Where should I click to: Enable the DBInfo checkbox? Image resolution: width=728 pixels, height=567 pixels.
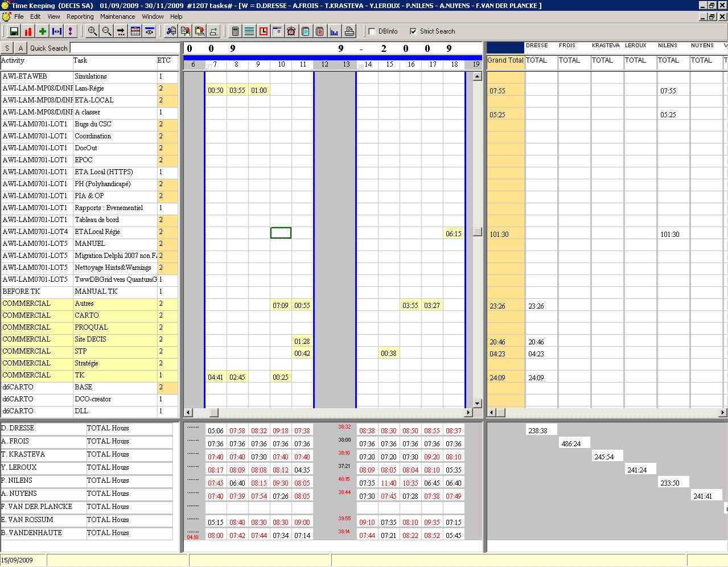click(372, 31)
